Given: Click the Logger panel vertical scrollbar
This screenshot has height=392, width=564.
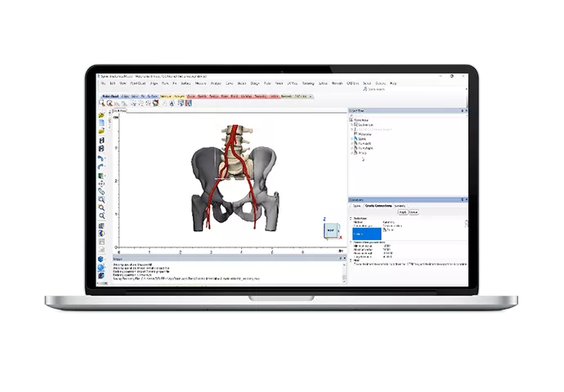Looking at the screenshot, I should click(344, 273).
